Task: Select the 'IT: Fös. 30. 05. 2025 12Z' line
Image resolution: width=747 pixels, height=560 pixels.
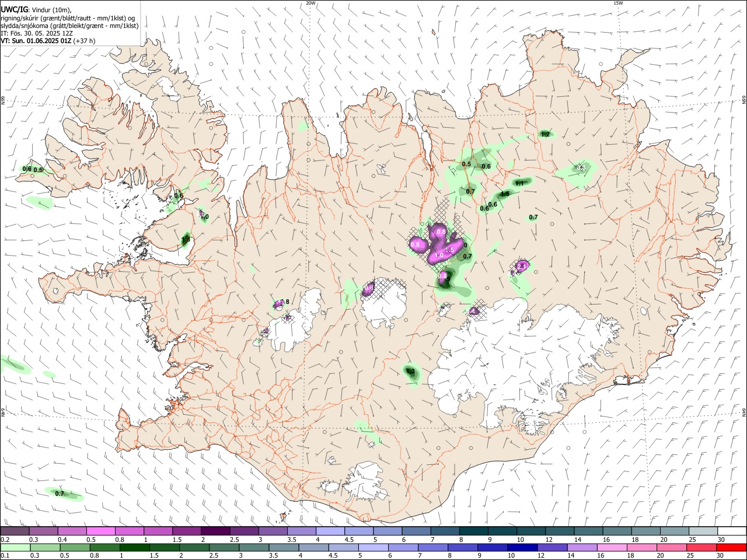Action: click(x=37, y=33)
